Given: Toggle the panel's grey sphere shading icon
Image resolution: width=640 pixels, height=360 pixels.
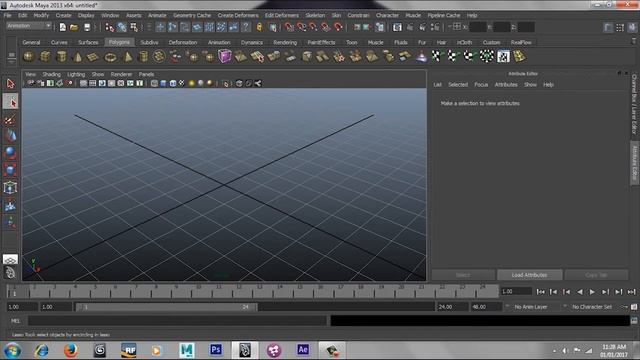Looking at the screenshot, I should coord(201,84).
